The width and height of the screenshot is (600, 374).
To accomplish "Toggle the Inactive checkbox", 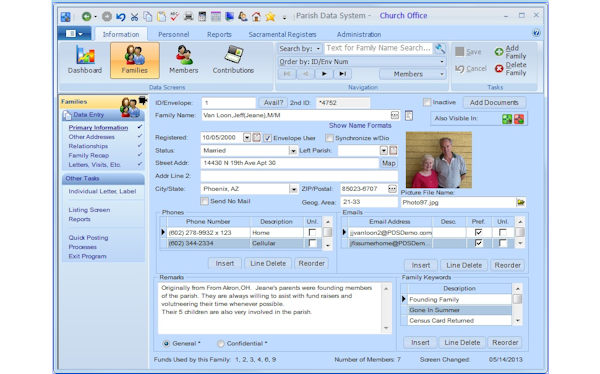I will click(427, 103).
